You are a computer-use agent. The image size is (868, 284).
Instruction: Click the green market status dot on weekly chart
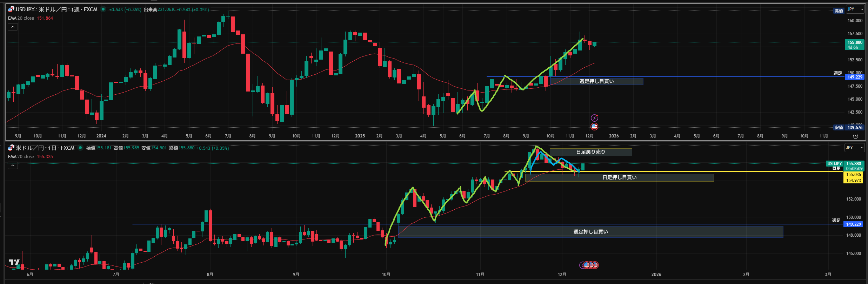click(103, 9)
